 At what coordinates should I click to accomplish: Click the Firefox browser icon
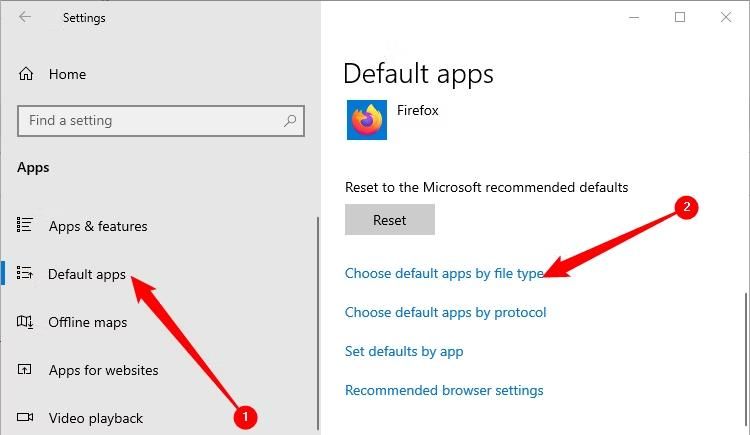pos(367,120)
